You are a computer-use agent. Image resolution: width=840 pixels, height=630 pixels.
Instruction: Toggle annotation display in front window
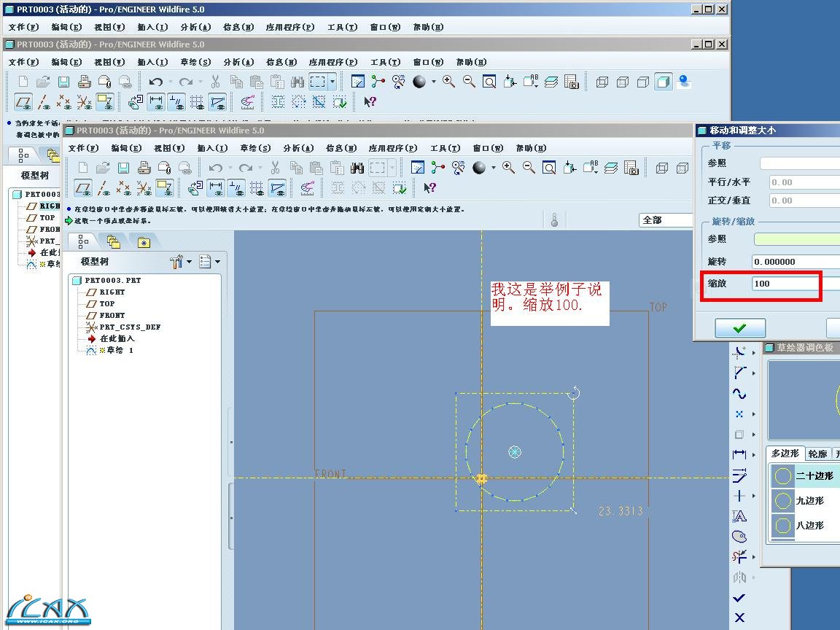click(164, 187)
